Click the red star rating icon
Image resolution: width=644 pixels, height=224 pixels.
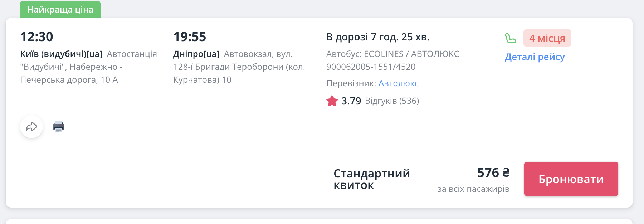pos(332,101)
